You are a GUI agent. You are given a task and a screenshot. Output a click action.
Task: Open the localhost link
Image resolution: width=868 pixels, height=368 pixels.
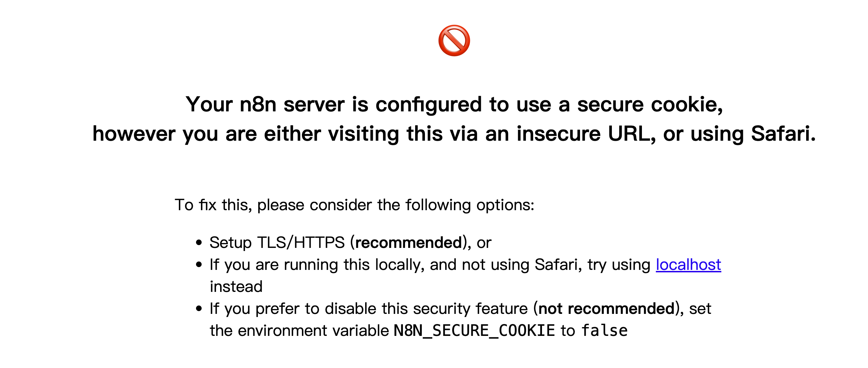(x=688, y=264)
